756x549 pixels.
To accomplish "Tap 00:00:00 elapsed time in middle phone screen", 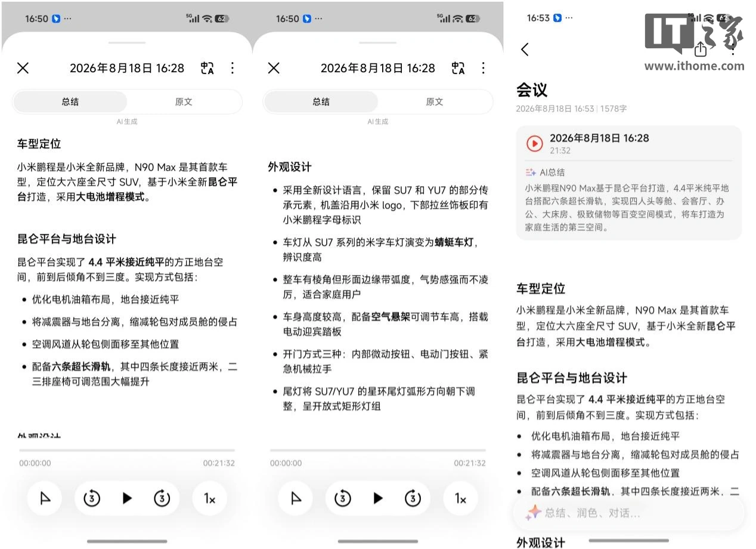I will click(286, 463).
